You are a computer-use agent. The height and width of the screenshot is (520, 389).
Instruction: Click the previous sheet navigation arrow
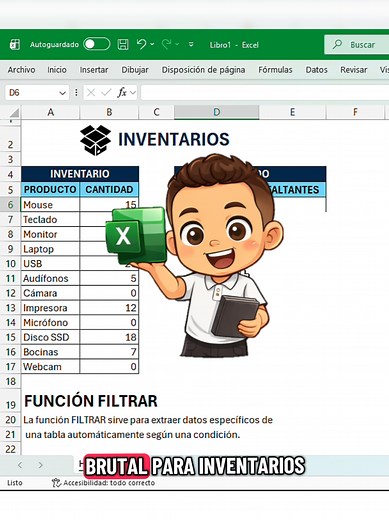coord(20,465)
